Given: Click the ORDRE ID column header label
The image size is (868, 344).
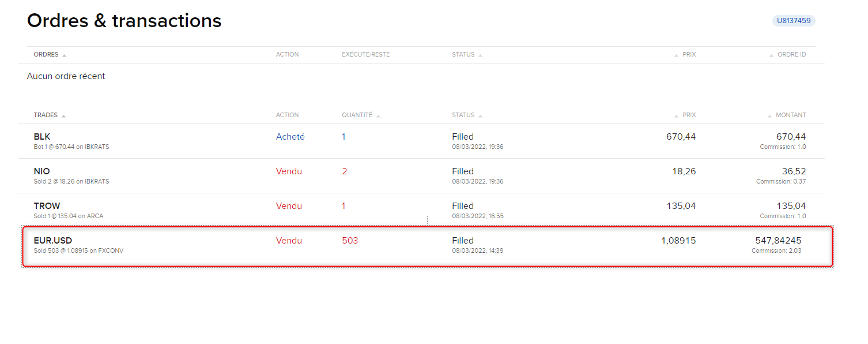Looking at the screenshot, I should 792,55.
